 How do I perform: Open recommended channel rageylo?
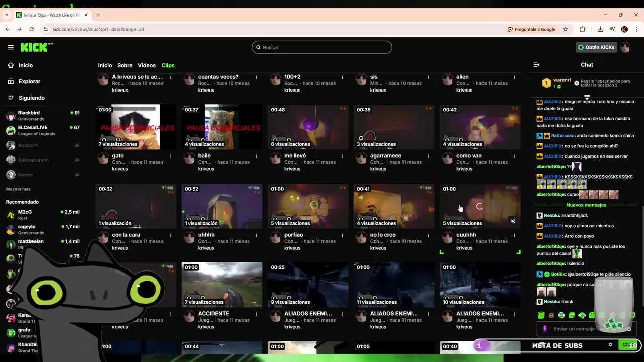43,229
